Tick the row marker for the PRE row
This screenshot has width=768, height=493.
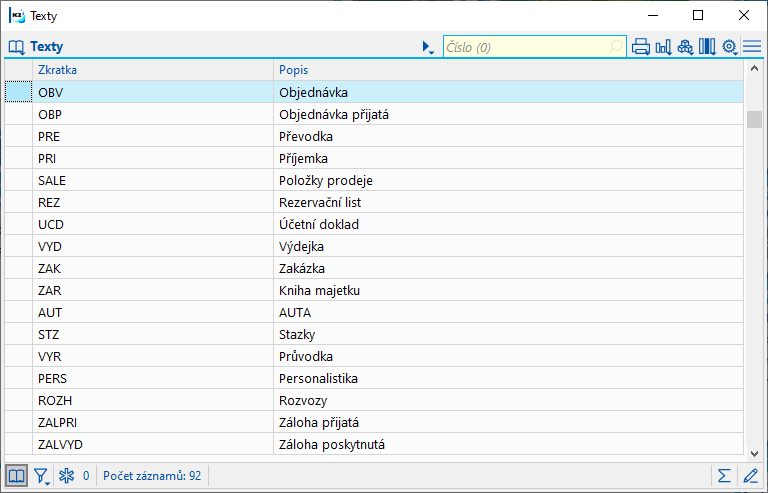click(x=18, y=136)
